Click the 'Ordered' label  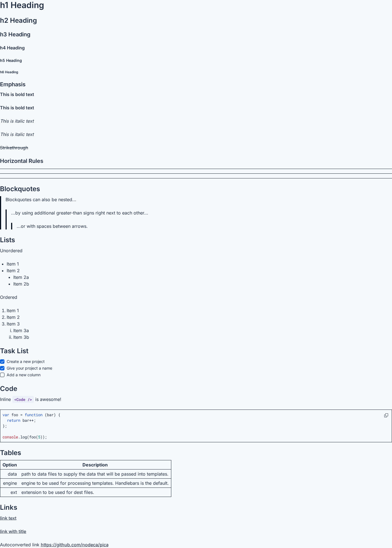pos(9,297)
